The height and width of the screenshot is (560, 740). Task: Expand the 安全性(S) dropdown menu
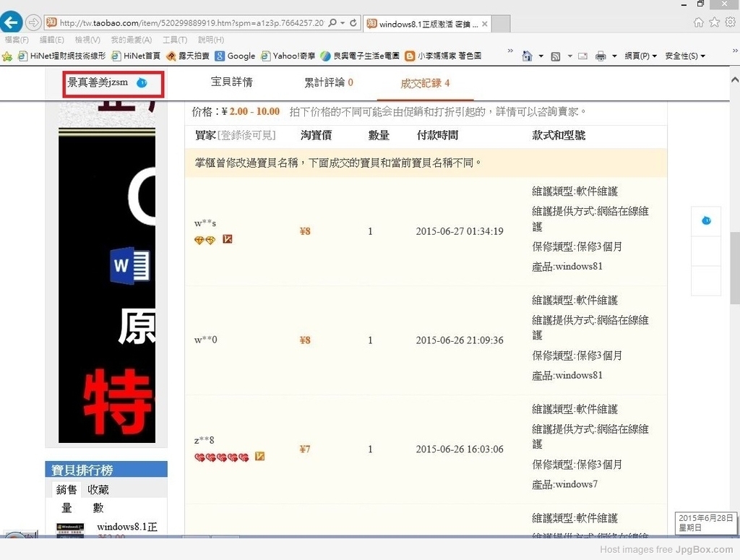point(684,56)
